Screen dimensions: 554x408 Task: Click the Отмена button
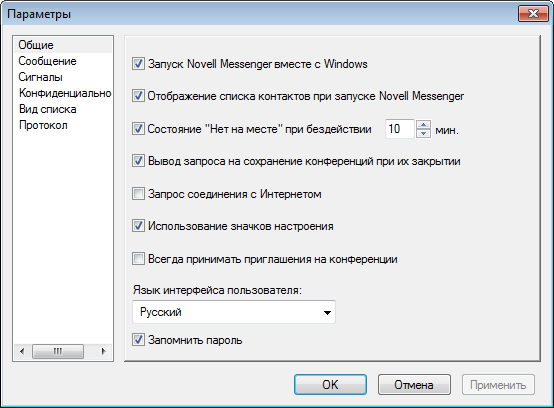(x=414, y=385)
